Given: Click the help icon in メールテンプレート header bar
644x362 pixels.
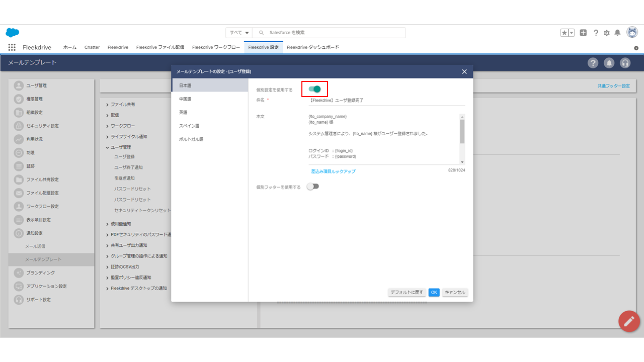Looking at the screenshot, I should coord(593,63).
